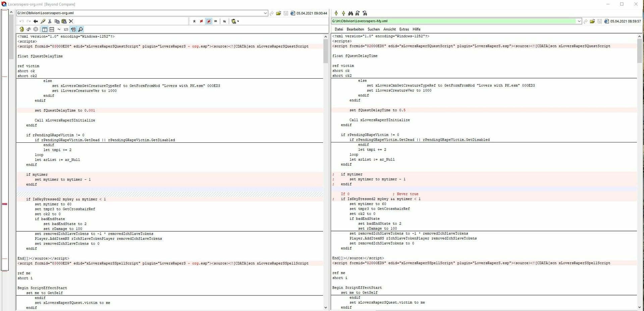Click the pencil edit icon
The height and width of the screenshot is (311, 644).
[x=43, y=21]
